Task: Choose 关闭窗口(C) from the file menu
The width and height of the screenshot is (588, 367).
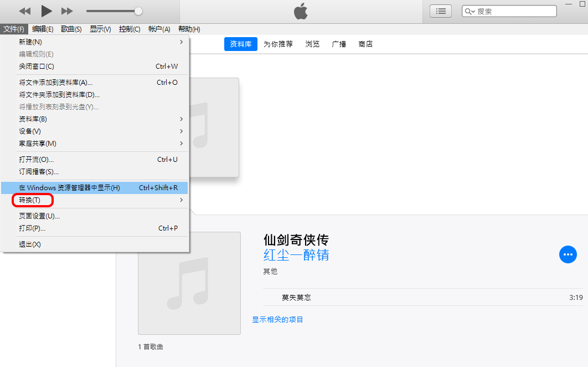Action: point(95,67)
